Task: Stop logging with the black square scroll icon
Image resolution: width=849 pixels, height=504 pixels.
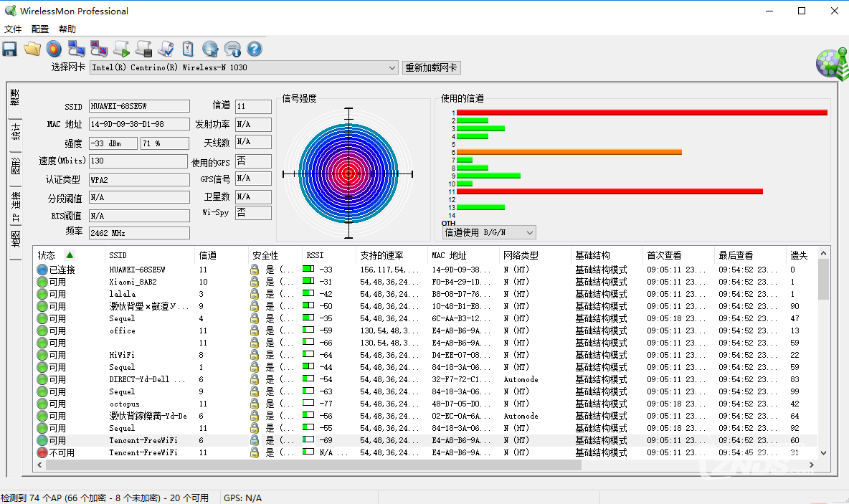Action: click(x=143, y=49)
